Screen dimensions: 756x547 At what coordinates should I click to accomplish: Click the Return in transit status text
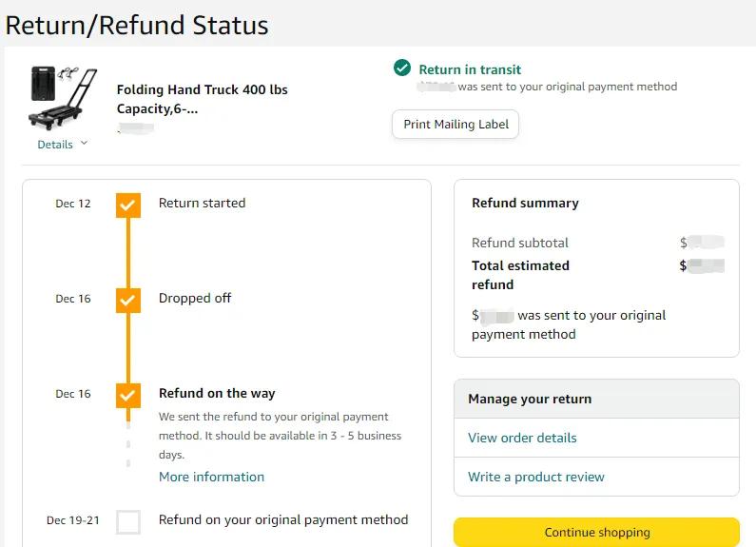point(470,69)
